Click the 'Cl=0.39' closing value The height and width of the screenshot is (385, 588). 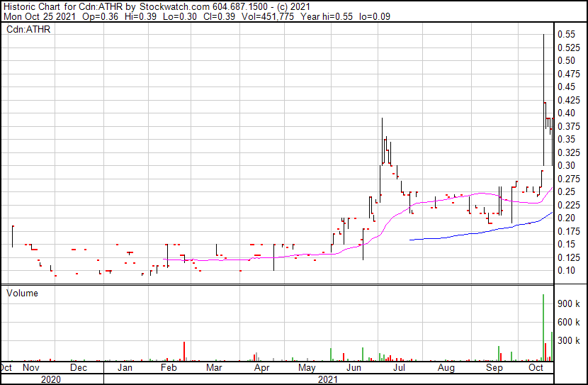(x=219, y=16)
